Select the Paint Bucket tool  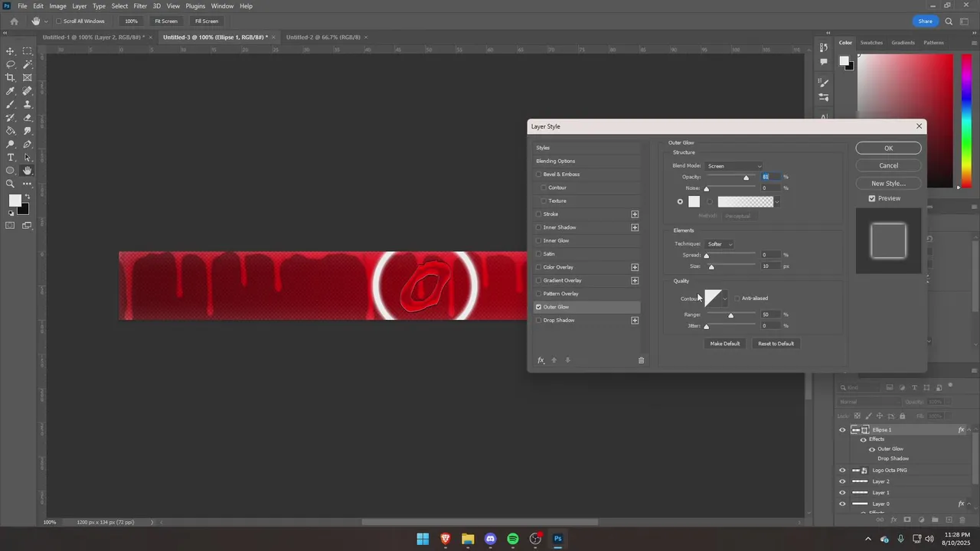pyautogui.click(x=11, y=131)
